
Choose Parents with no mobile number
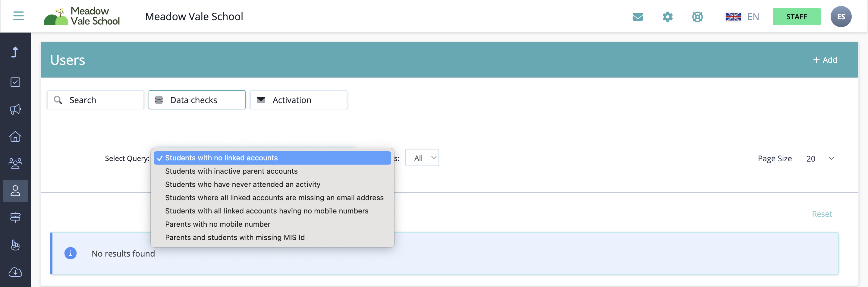[x=218, y=224]
